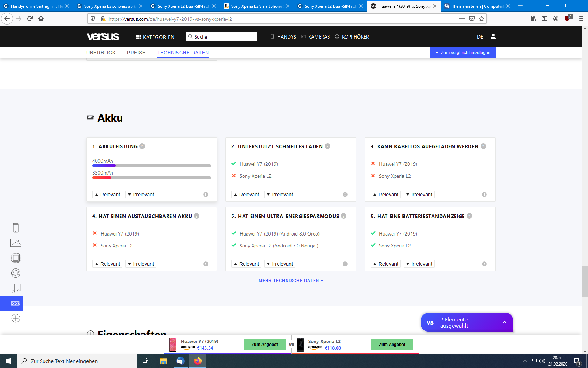Click help icon next to Akkuleistung
Image resolution: width=588 pixels, height=368 pixels.
click(x=142, y=146)
